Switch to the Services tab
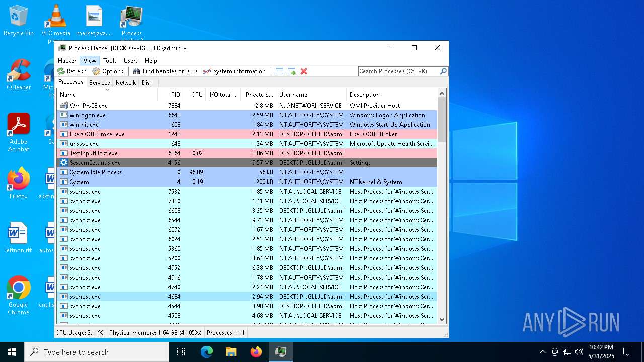This screenshot has height=362, width=644. pyautogui.click(x=100, y=83)
